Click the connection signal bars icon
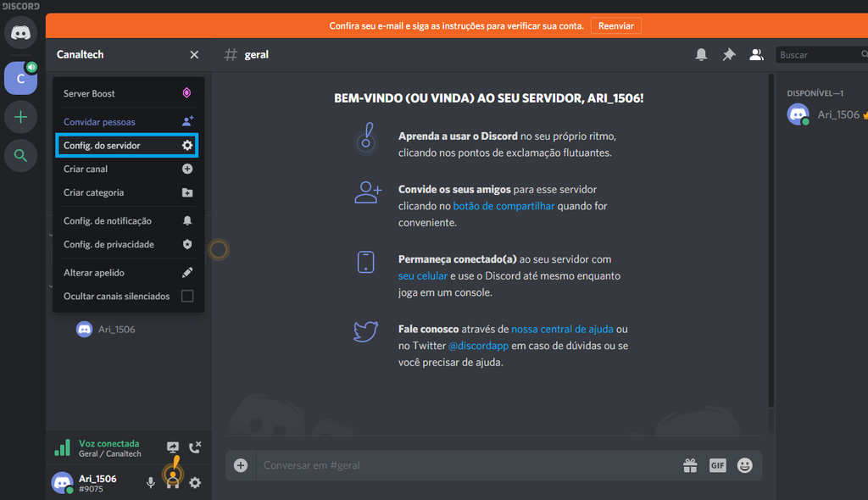This screenshot has width=868, height=500. [x=63, y=447]
